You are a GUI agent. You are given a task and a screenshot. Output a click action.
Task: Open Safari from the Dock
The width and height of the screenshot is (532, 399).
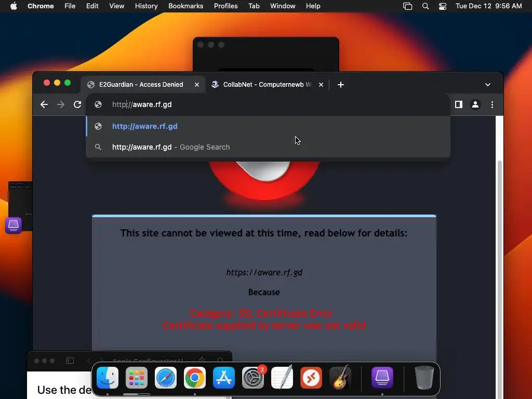[x=166, y=378]
